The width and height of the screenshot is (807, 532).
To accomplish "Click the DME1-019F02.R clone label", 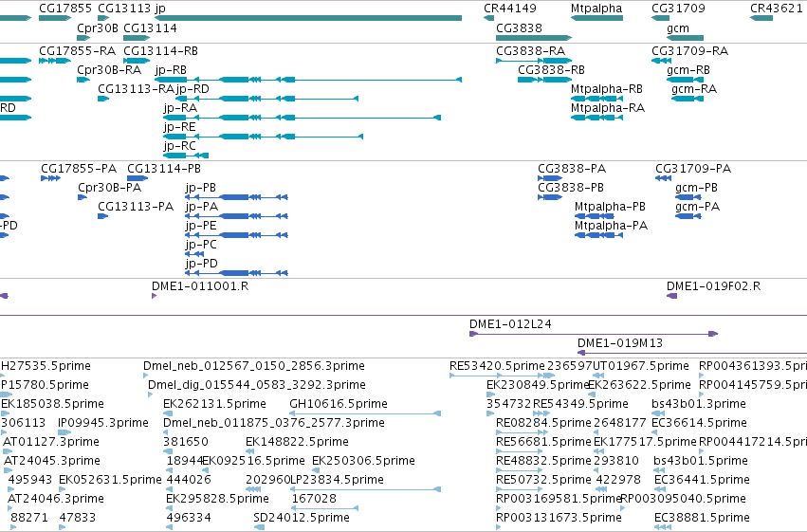I will pos(713,286).
